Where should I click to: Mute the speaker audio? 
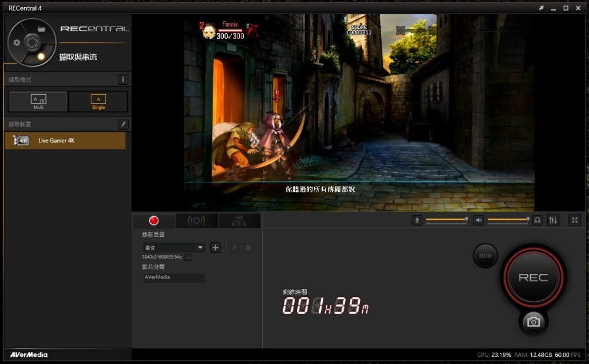[479, 220]
